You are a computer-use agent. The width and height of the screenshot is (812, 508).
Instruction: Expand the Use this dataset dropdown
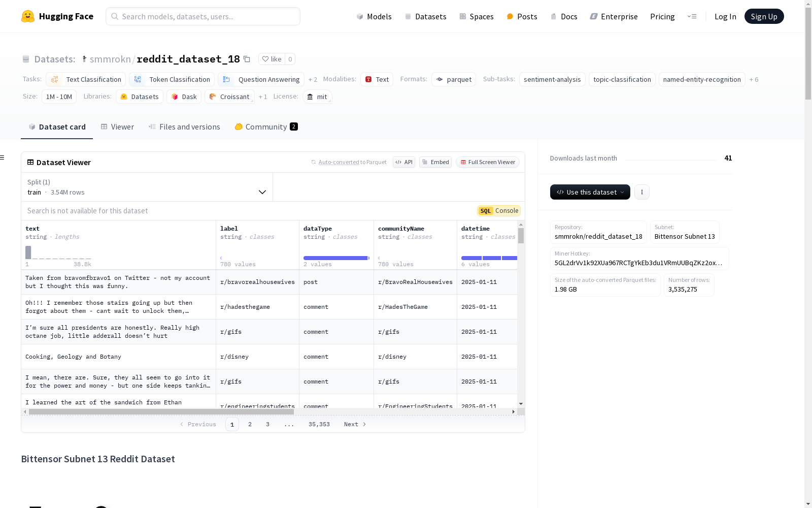pos(590,192)
